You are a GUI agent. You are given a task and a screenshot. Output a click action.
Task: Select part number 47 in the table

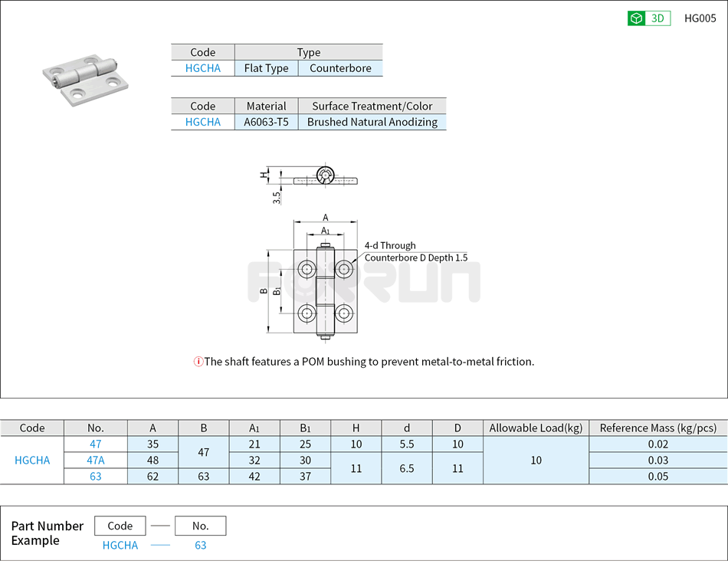pos(95,444)
